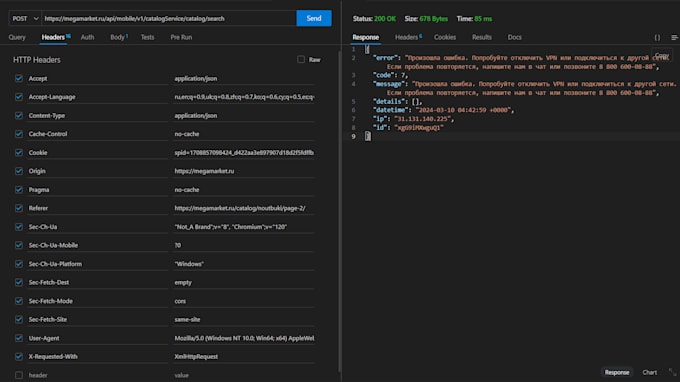Copy the response body
Image resolution: width=680 pixels, height=382 pixels.
661,55
